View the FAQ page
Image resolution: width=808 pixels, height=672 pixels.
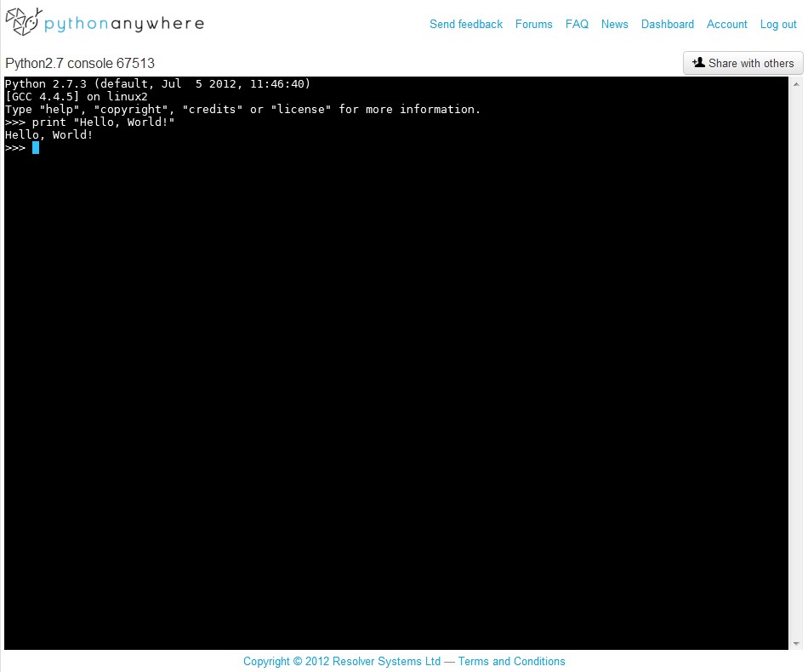577,25
